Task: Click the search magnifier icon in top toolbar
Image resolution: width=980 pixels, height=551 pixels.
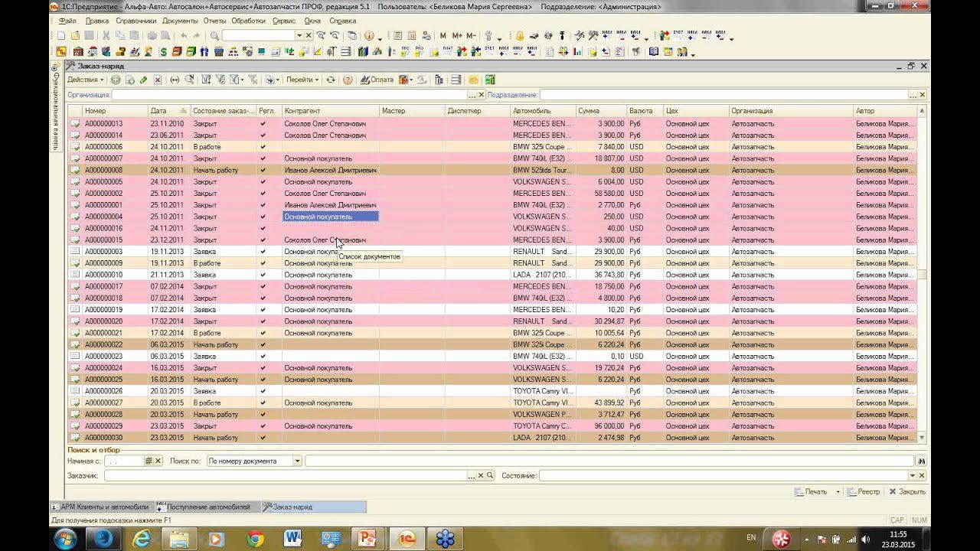Action: point(214,36)
